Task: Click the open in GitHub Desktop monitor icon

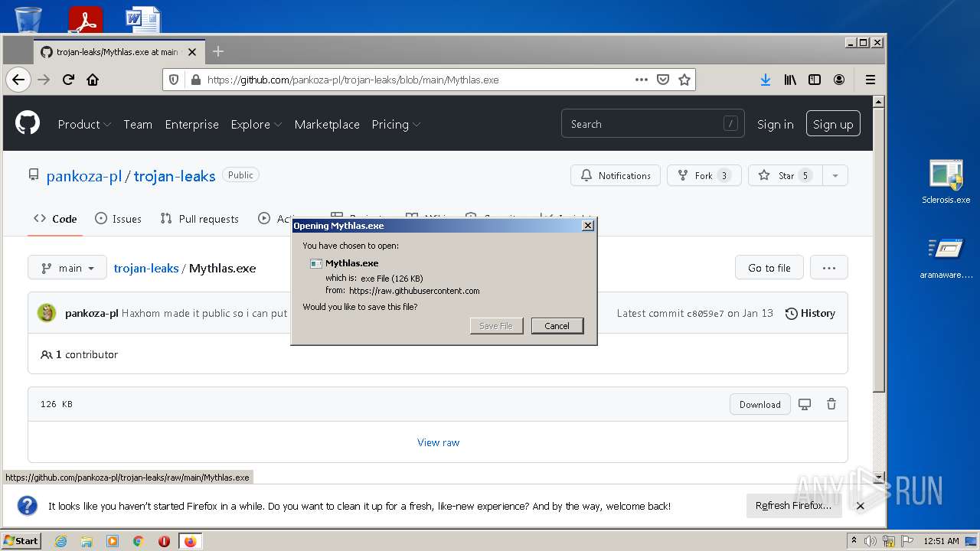Action: [x=805, y=404]
